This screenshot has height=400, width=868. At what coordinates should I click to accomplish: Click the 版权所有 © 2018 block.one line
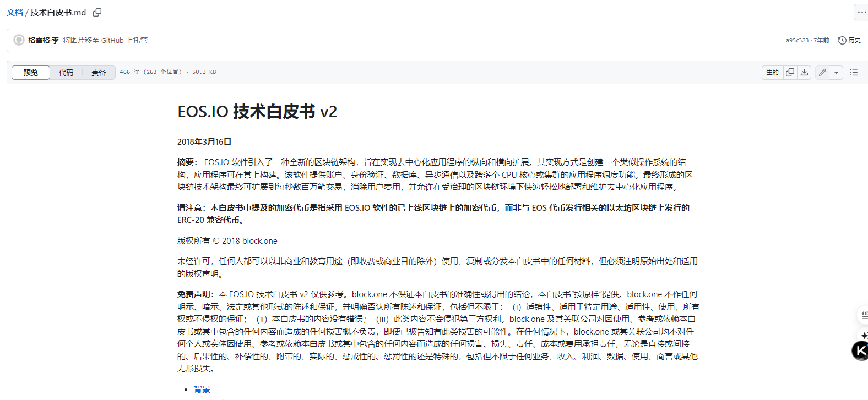227,241
